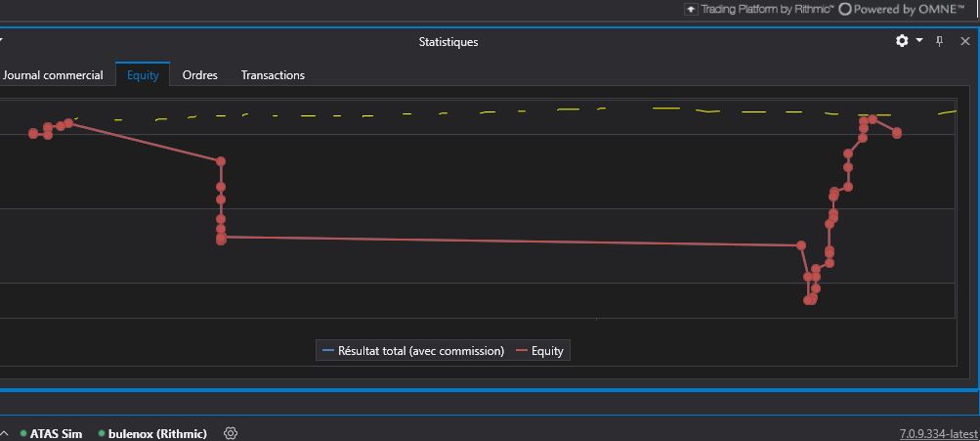980x441 pixels.
Task: Click the blue Résultat total legend color marker
Action: coord(327,351)
